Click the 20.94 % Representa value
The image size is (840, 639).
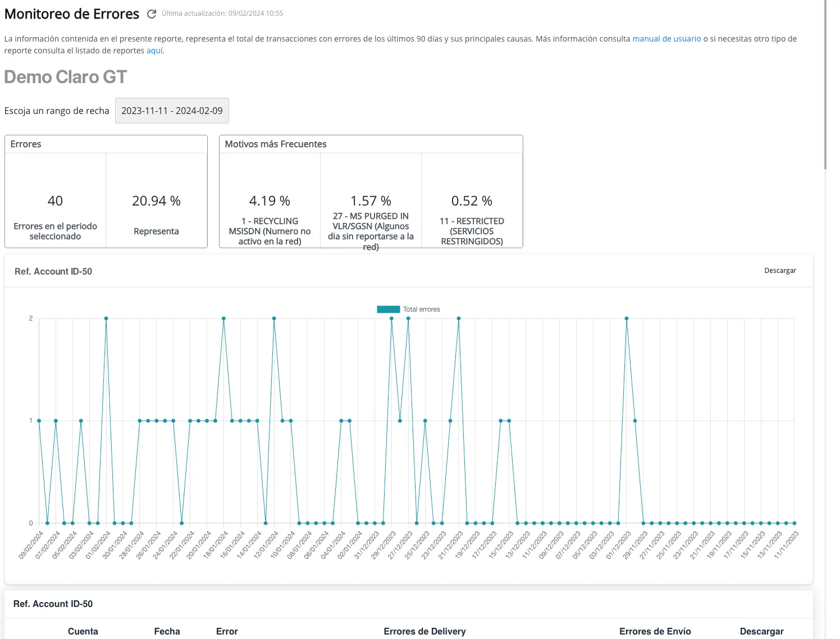click(156, 201)
